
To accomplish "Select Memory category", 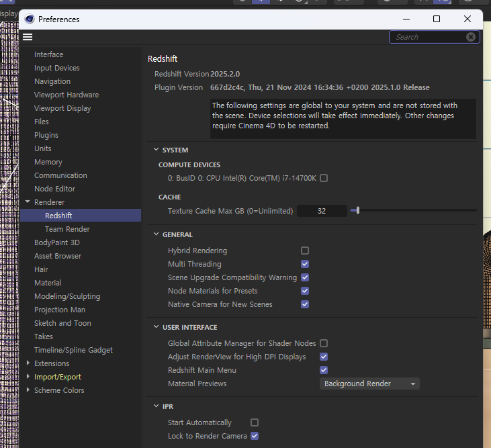I will point(48,162).
